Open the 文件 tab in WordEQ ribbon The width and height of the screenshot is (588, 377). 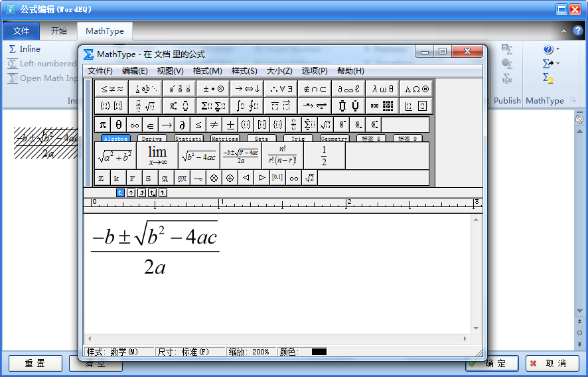21,31
